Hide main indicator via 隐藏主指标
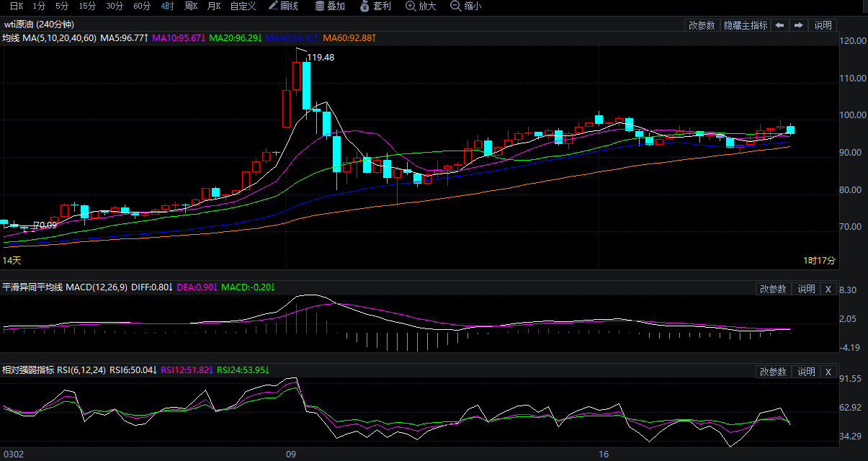Screen dimensions: 868x461 click(x=746, y=25)
